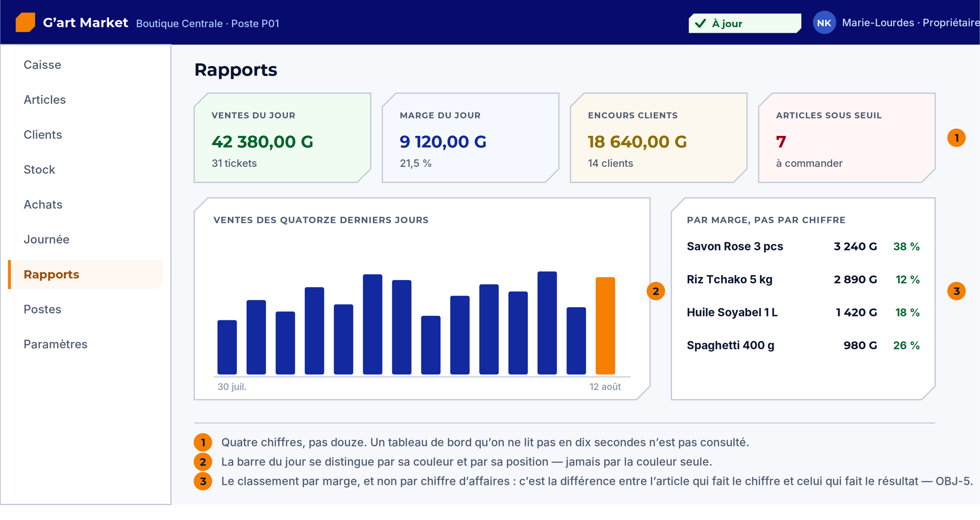Click the orange 12 août bar

tap(605, 326)
